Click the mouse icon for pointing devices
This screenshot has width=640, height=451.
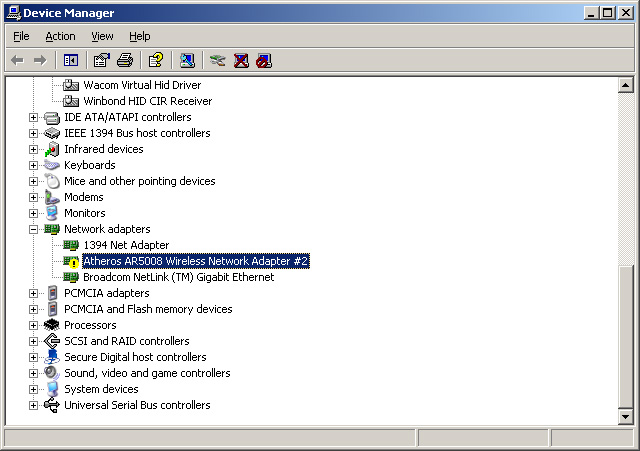(52, 181)
